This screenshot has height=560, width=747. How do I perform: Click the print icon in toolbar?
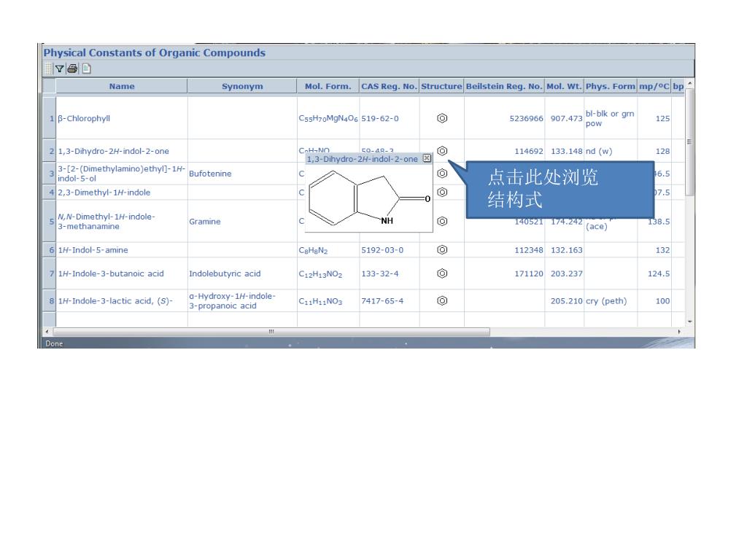(x=72, y=69)
